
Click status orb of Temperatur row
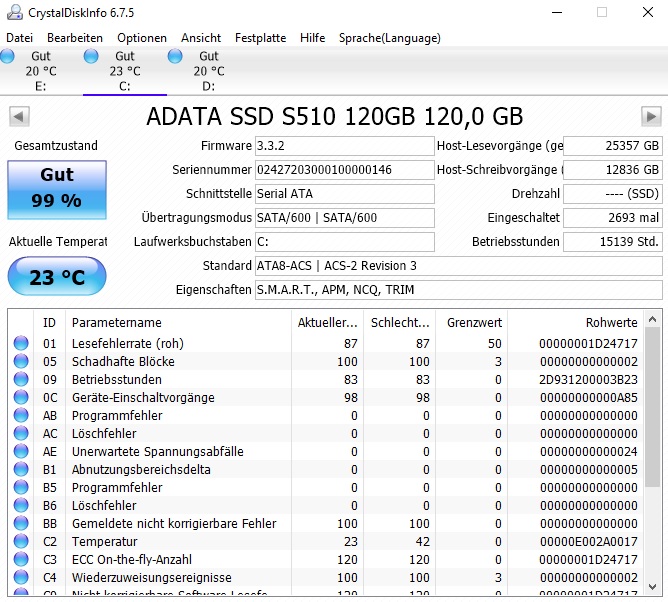point(21,541)
